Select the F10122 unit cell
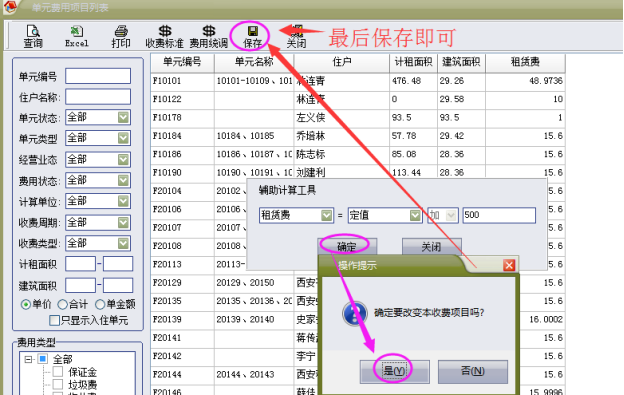Screen dimensions: 624x395 182,99
